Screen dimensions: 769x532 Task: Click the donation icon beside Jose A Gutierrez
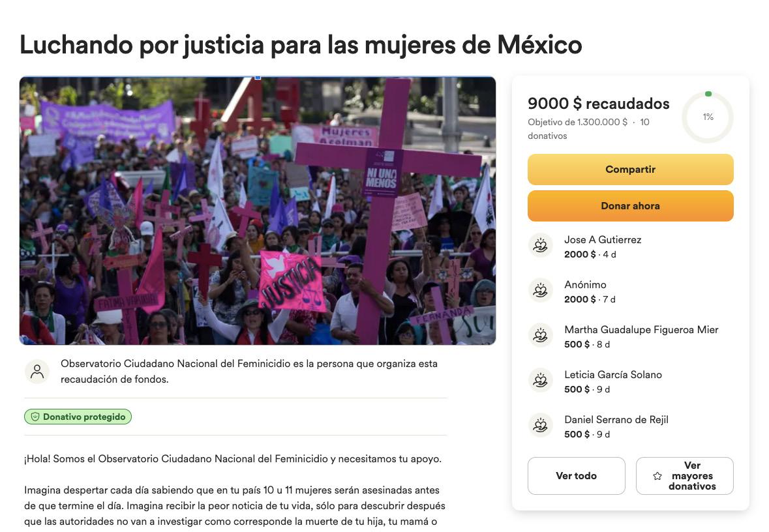pyautogui.click(x=541, y=244)
